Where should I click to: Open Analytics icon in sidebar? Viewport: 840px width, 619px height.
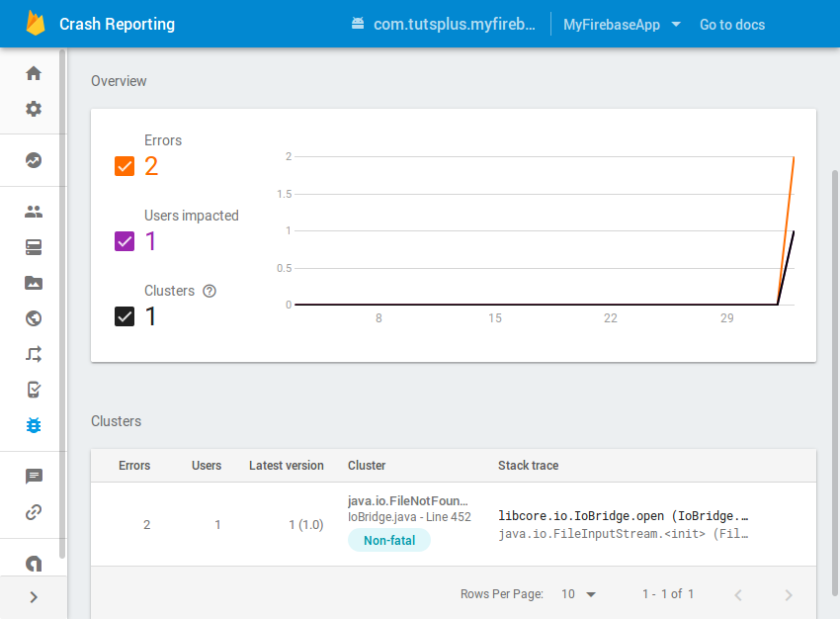point(34,160)
